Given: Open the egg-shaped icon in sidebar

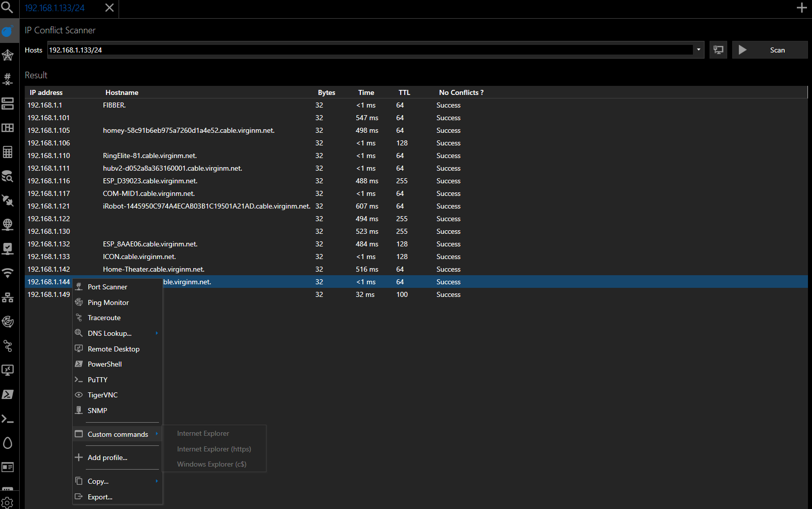Looking at the screenshot, I should (8, 443).
